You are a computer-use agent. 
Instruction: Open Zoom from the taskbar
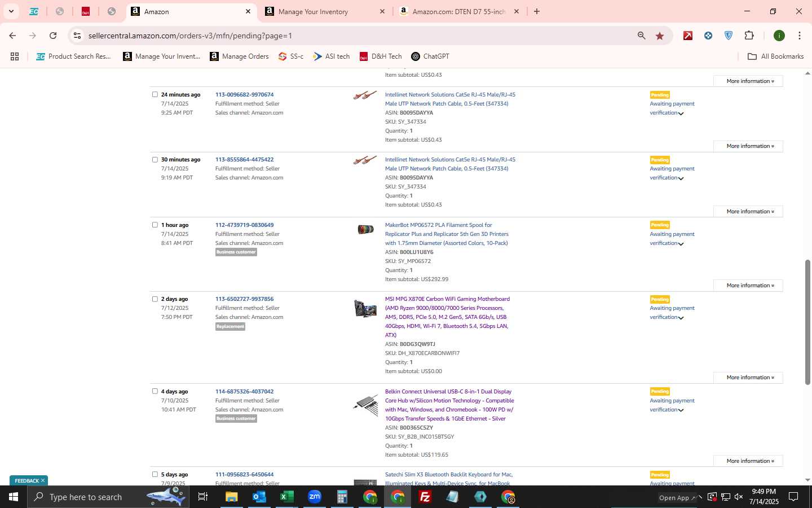click(314, 497)
